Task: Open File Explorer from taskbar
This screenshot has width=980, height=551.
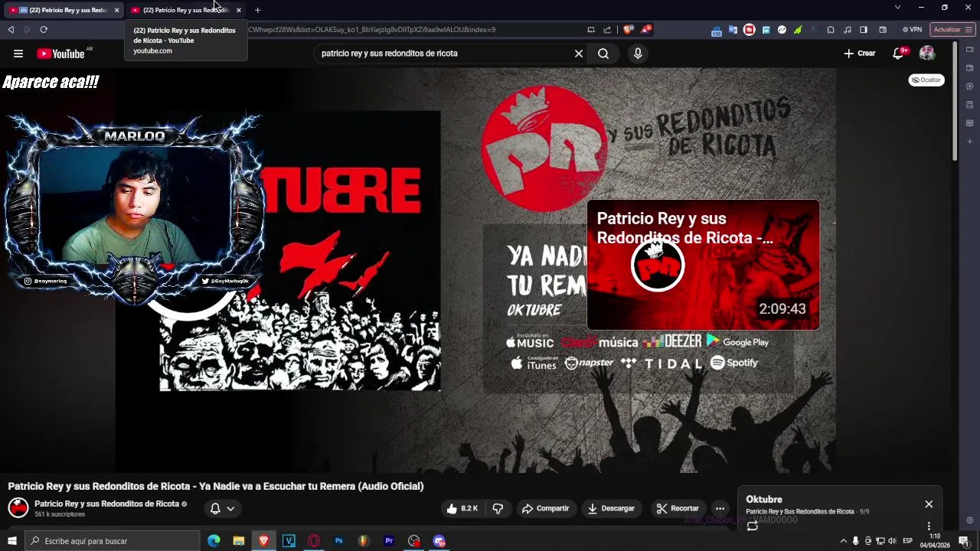Action: tap(239, 541)
